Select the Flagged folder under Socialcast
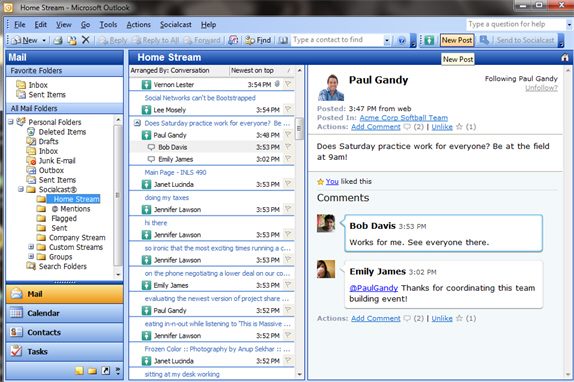Image resolution: width=574 pixels, height=382 pixels. tap(64, 218)
